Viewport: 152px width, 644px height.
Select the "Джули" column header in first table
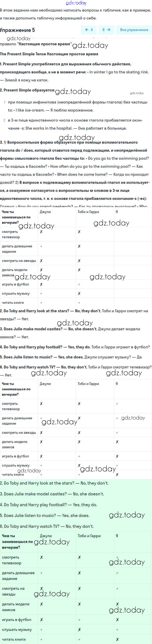pyautogui.click(x=45, y=212)
